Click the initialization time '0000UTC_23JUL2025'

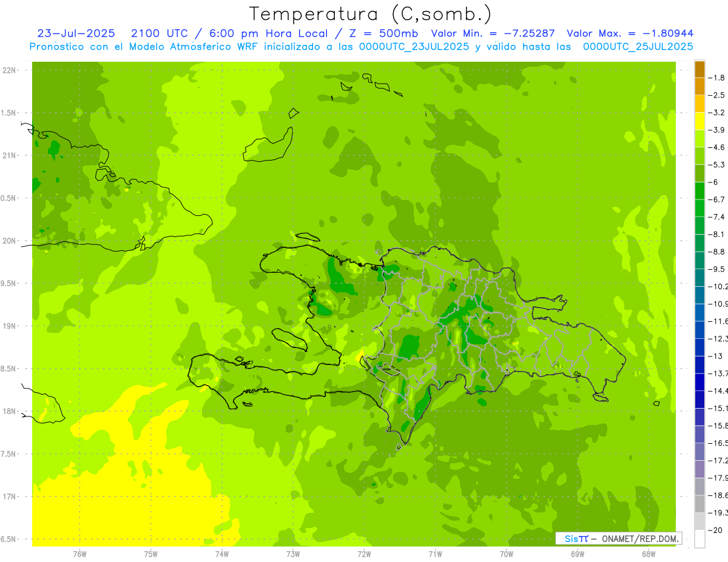click(x=414, y=47)
